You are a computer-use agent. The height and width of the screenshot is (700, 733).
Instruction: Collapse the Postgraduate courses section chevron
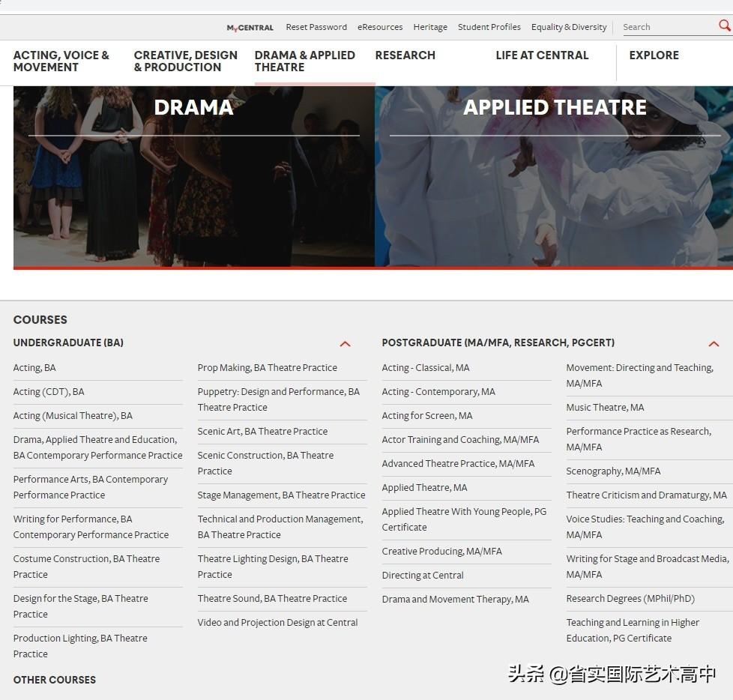(x=713, y=344)
